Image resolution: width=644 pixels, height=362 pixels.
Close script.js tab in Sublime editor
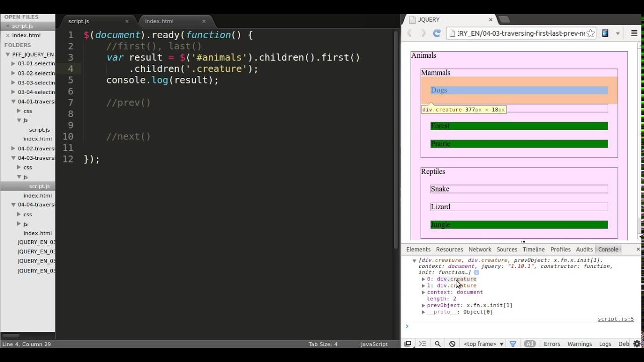tap(127, 21)
